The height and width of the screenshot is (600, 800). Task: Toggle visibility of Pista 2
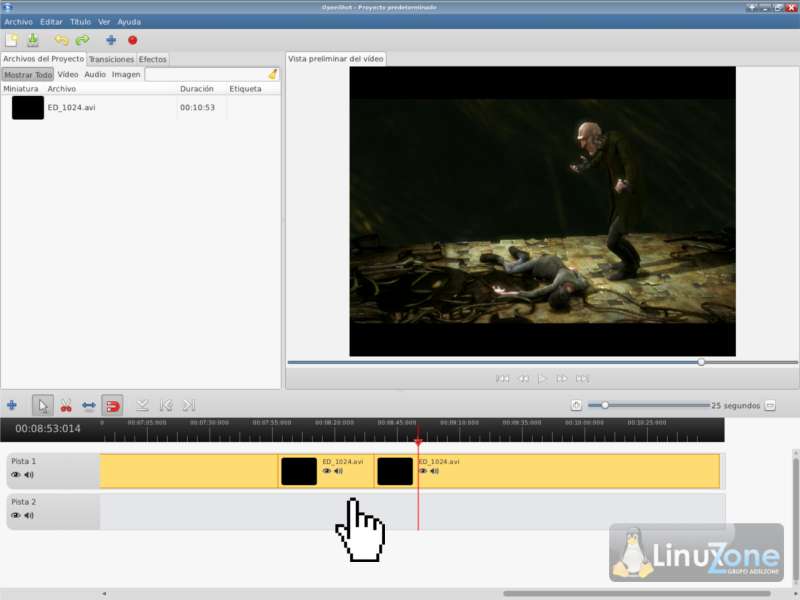[16, 515]
